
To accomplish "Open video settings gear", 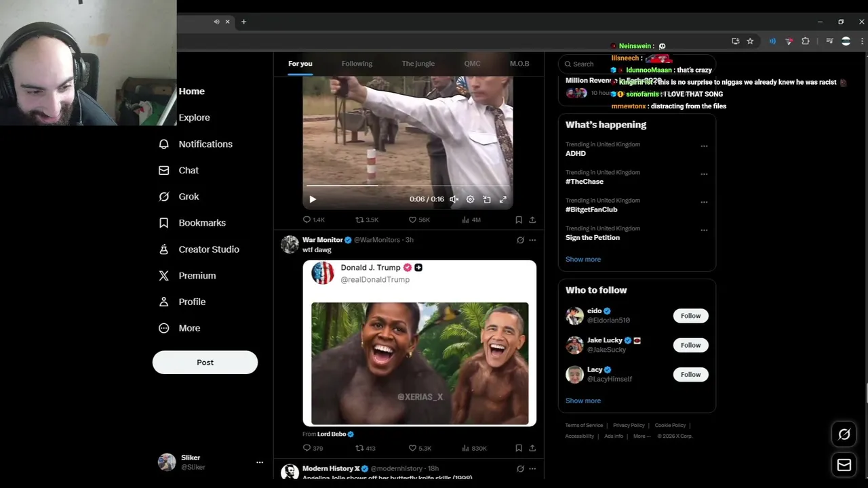I will pyautogui.click(x=470, y=199).
